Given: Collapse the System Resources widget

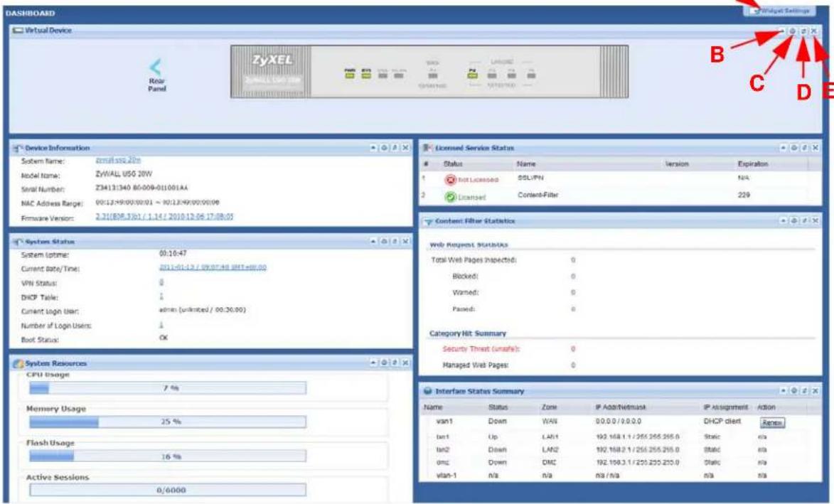Looking at the screenshot, I should 373,363.
